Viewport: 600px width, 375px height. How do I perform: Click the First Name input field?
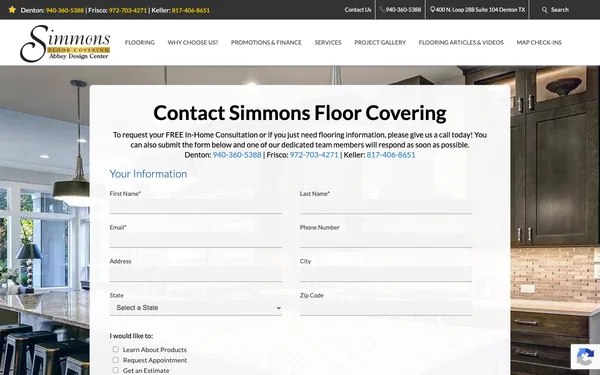pos(196,206)
